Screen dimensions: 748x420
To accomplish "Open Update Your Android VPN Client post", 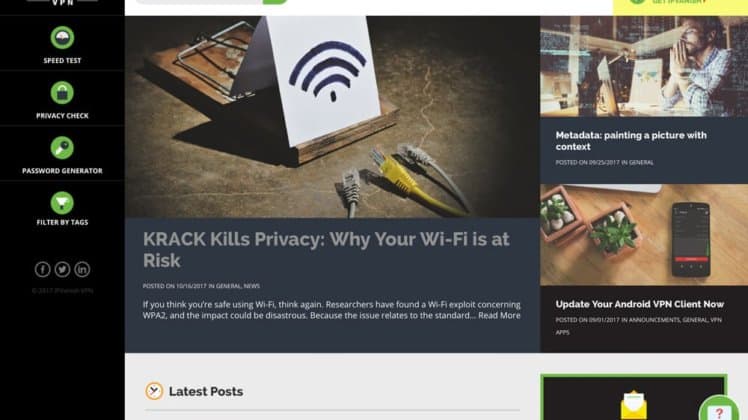I will pos(640,304).
